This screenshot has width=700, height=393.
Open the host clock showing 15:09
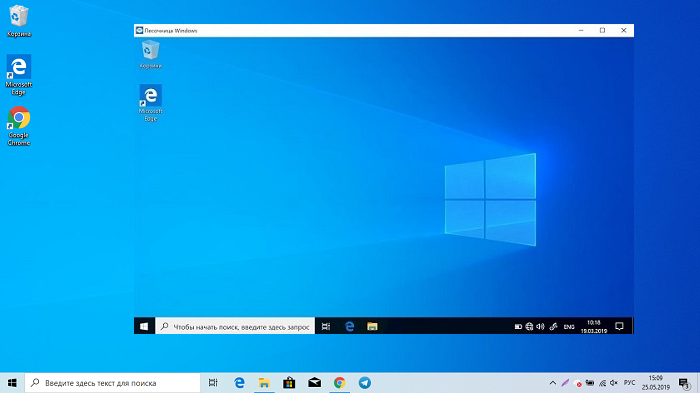(x=656, y=383)
